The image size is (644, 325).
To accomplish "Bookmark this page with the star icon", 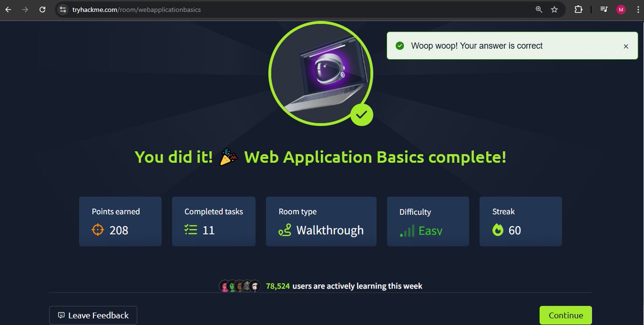I will [554, 10].
